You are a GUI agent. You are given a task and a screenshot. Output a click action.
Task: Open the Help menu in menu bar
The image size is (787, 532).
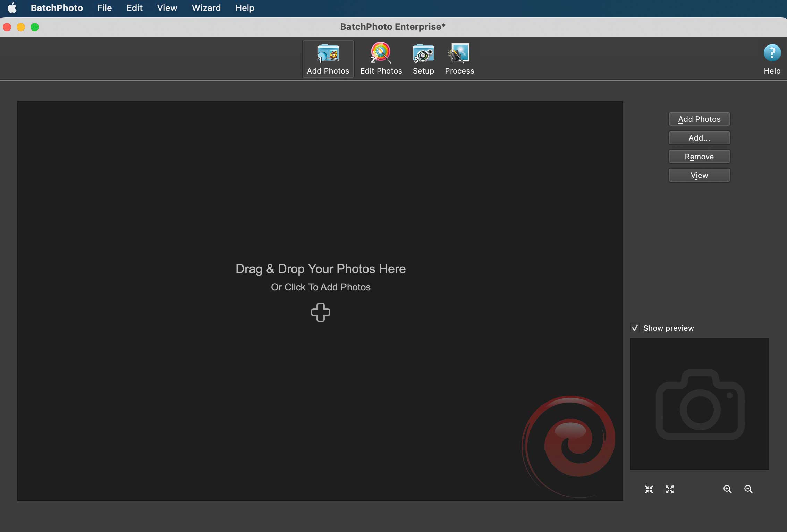point(245,8)
